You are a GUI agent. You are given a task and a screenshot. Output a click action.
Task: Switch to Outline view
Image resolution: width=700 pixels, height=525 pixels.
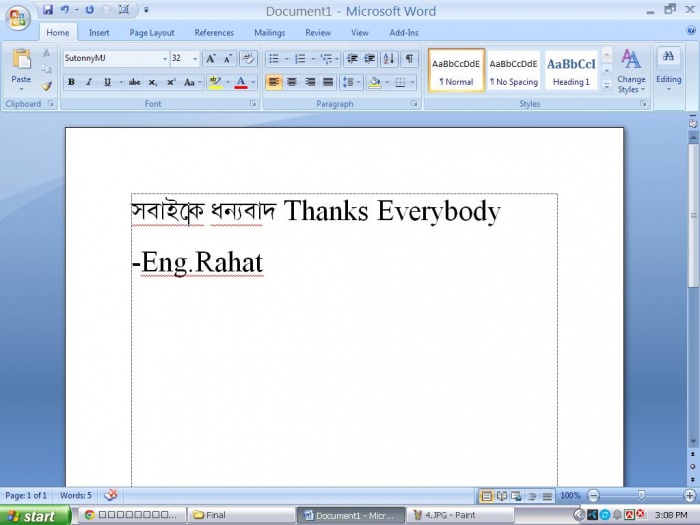(532, 496)
